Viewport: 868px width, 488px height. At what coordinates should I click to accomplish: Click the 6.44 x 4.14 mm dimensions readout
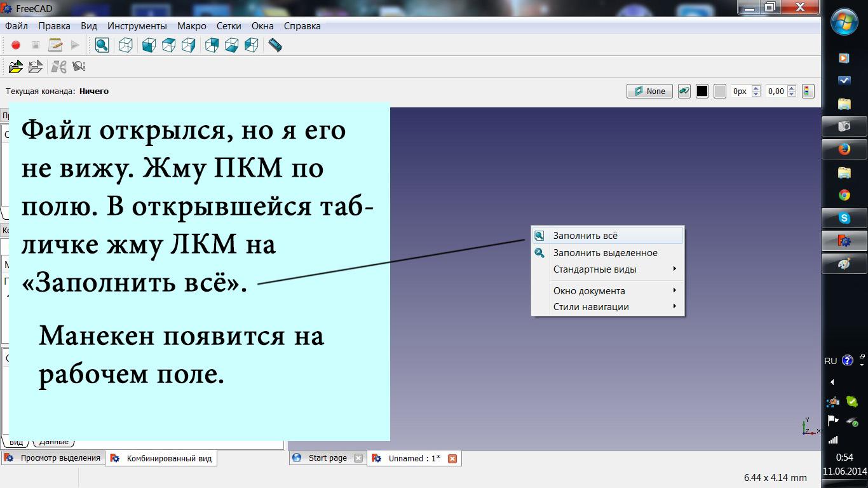pyautogui.click(x=775, y=477)
